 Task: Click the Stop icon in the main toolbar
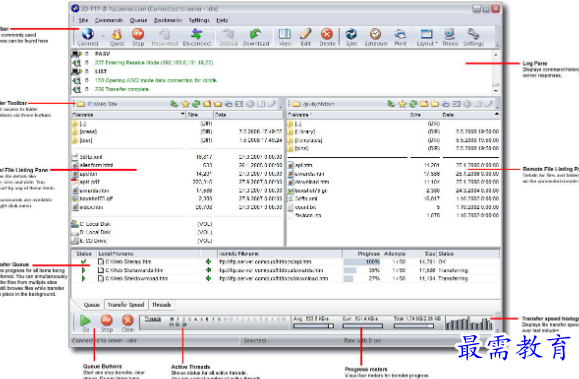(x=138, y=34)
